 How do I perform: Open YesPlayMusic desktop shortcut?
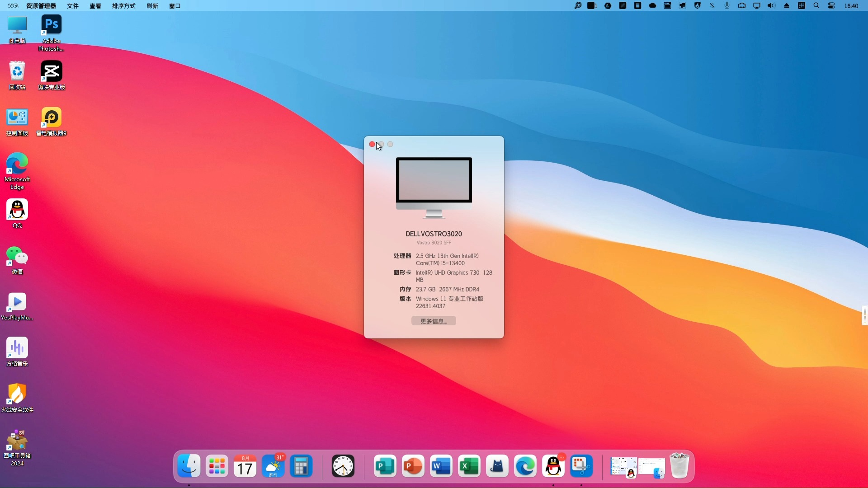(17, 306)
